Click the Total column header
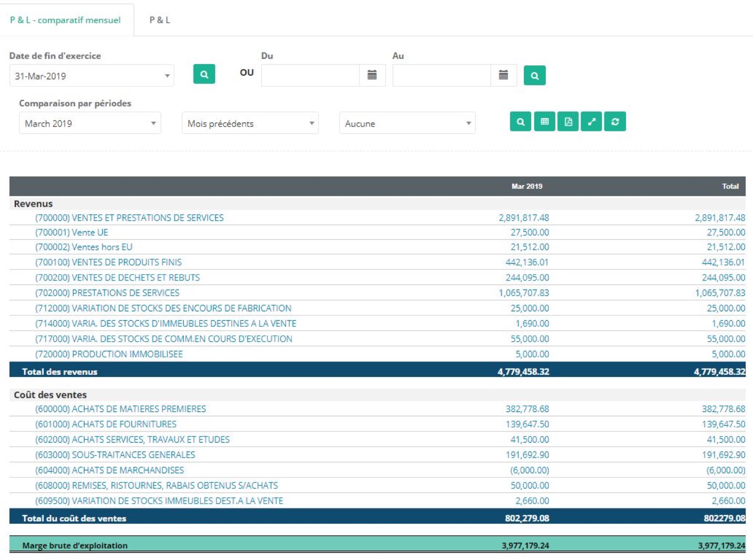Screen dimensions: 753x560 point(730,186)
